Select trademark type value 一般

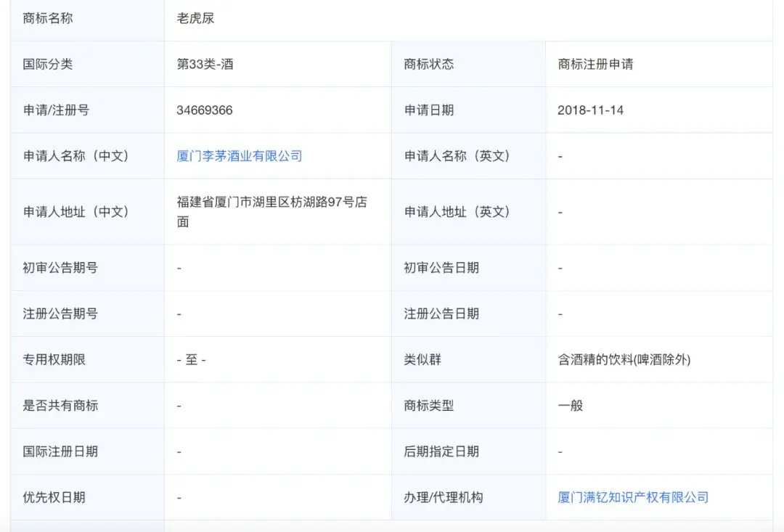pos(571,406)
